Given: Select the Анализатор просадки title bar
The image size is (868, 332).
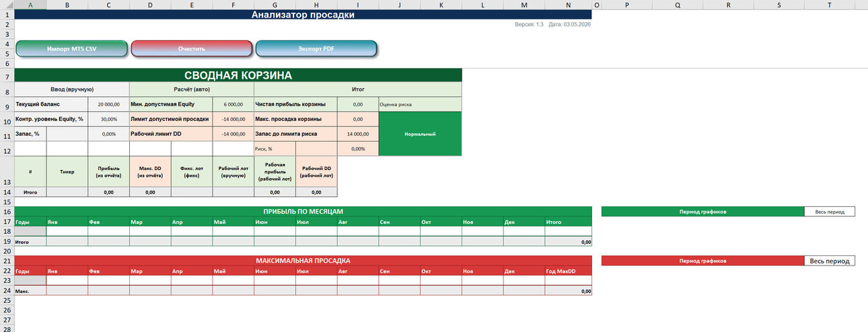Looking at the screenshot, I should pyautogui.click(x=303, y=14).
